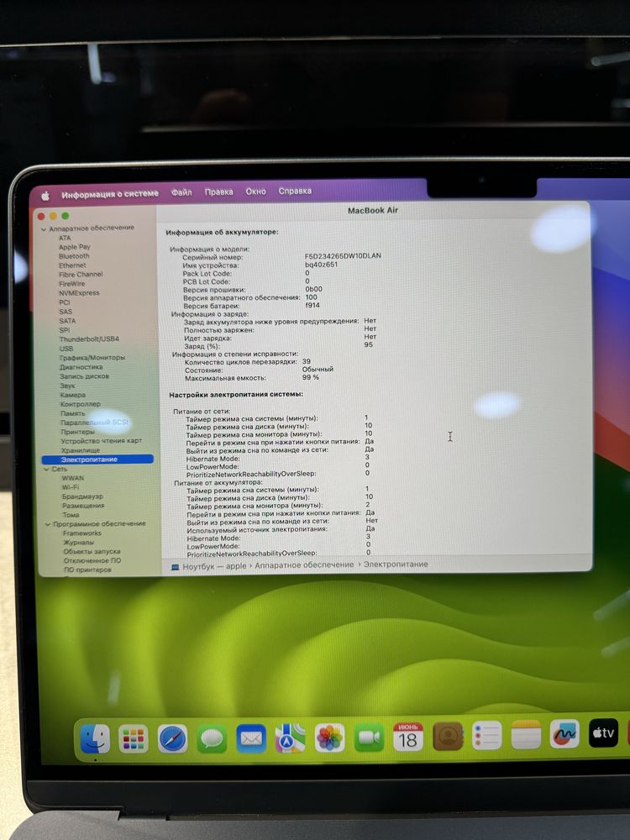Select Apple Pay in the sidebar
The width and height of the screenshot is (630, 840).
point(75,247)
